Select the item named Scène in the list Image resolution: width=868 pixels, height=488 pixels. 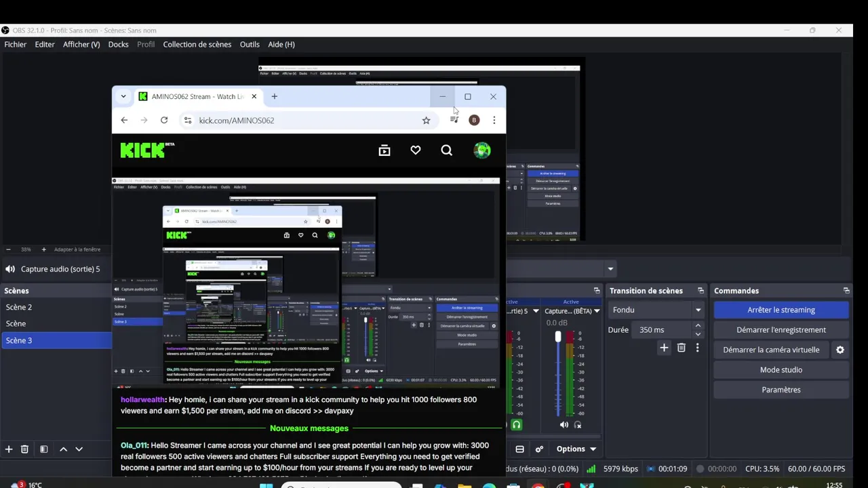tap(56, 324)
